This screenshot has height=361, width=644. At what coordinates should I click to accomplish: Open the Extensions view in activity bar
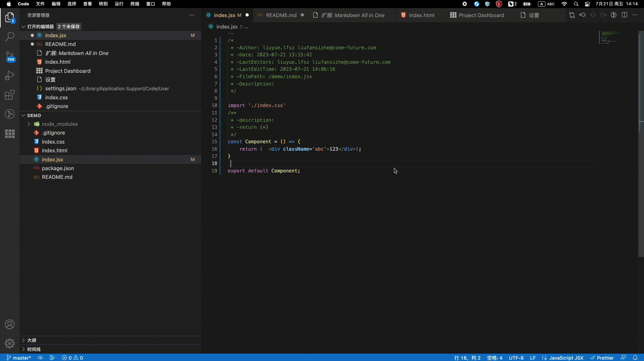[x=10, y=95]
